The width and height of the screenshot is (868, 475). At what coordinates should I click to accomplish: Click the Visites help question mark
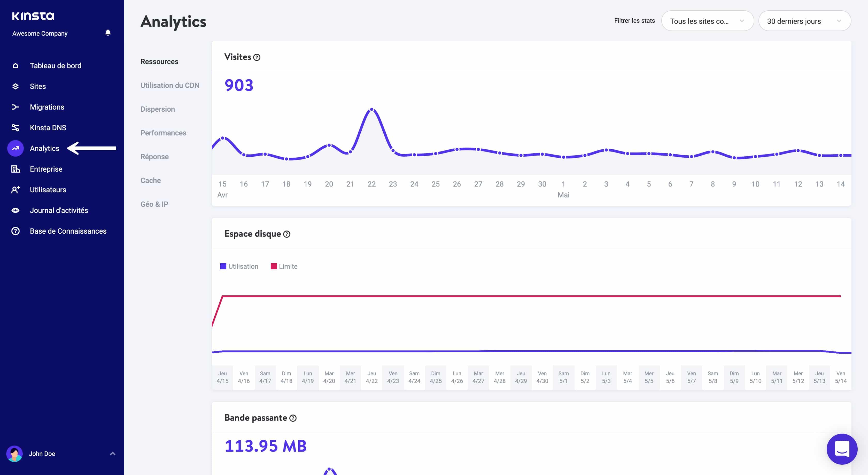pyautogui.click(x=257, y=58)
